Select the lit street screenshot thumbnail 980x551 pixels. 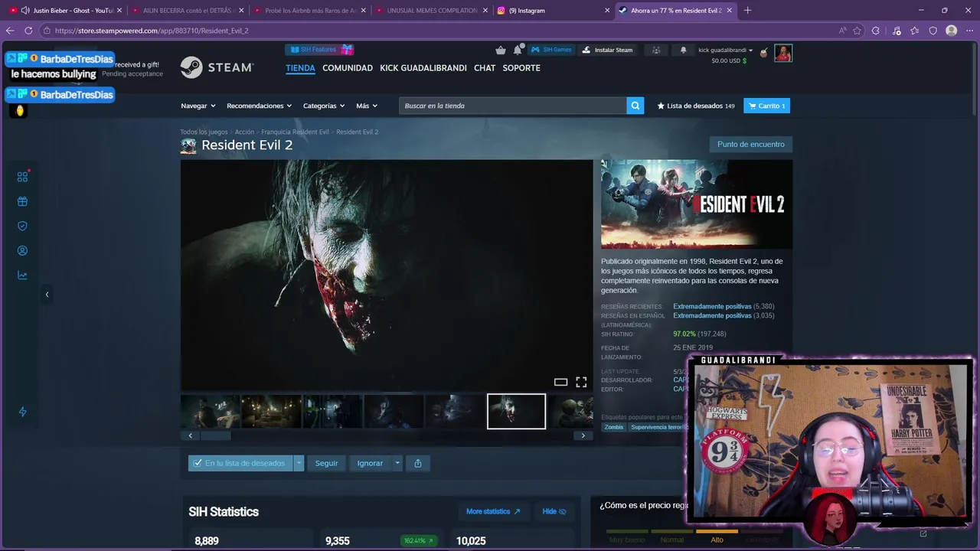(x=271, y=412)
